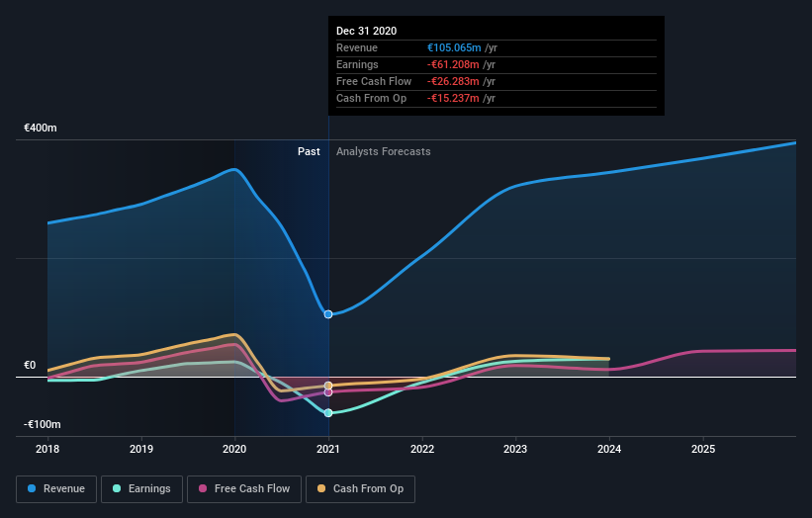Click the blue Revenue data point at 2021
This screenshot has width=812, height=518.
tap(328, 314)
